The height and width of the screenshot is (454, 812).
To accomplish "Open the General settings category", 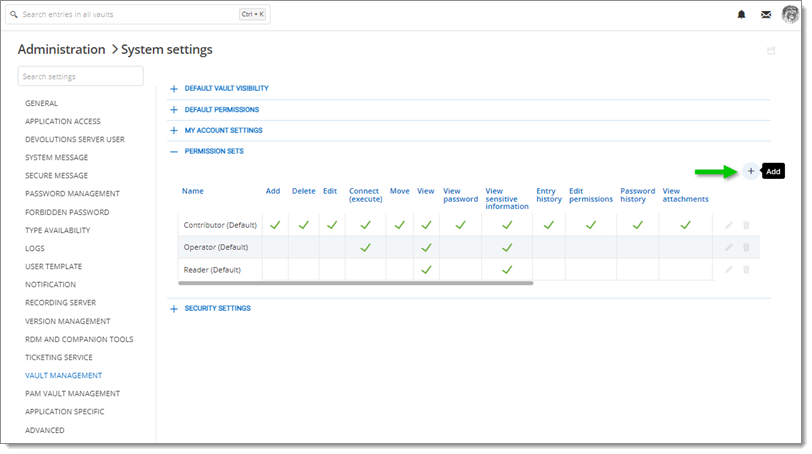I will point(41,104).
